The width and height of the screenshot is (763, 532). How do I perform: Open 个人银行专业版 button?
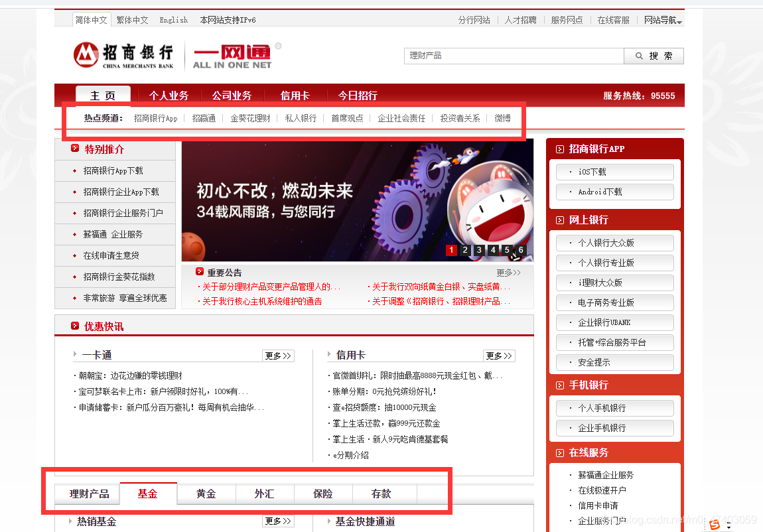[x=615, y=263]
